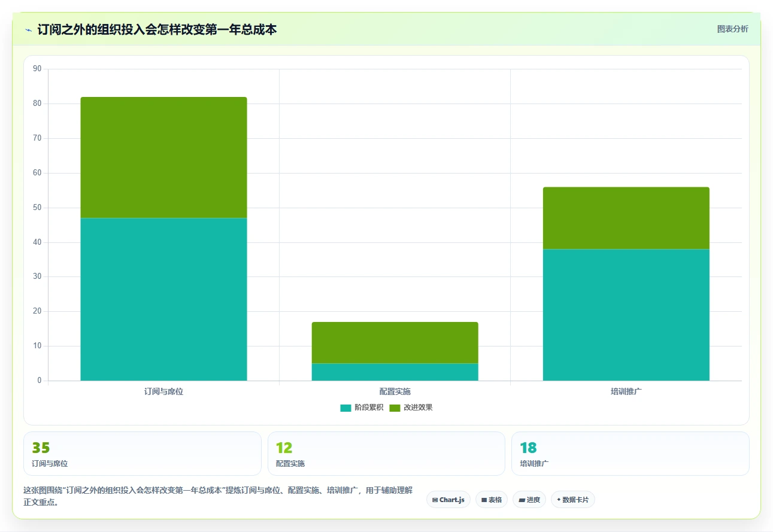Click the 配置实施 caption in the second card
The height and width of the screenshot is (532, 773).
[290, 464]
